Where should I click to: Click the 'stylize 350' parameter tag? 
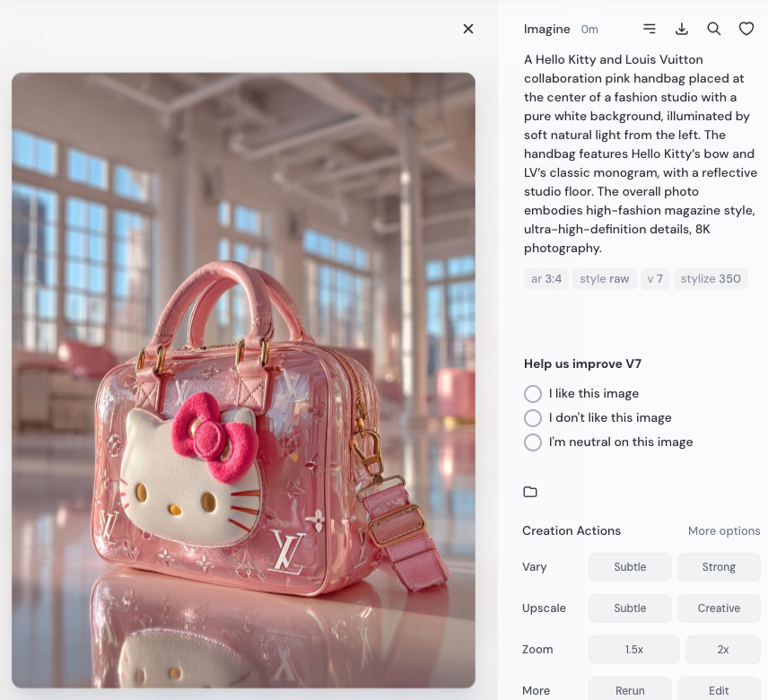coord(711,279)
